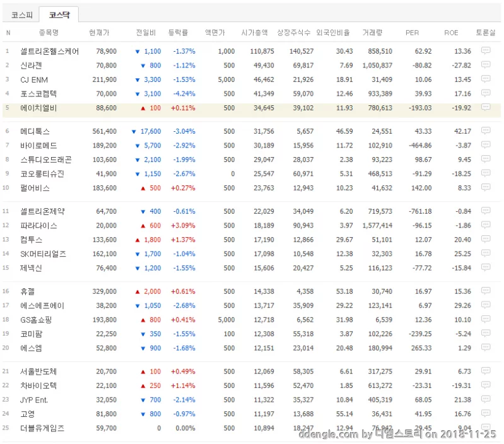The image size is (504, 444).
Task: Open discussion icon for 에스엠 row
Action: [x=486, y=347]
